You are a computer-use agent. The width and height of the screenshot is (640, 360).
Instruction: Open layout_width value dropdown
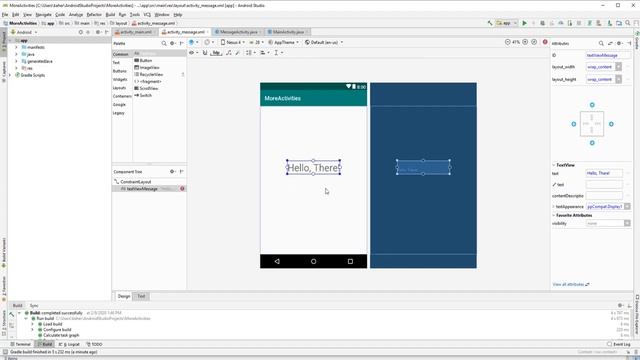pyautogui.click(x=619, y=67)
